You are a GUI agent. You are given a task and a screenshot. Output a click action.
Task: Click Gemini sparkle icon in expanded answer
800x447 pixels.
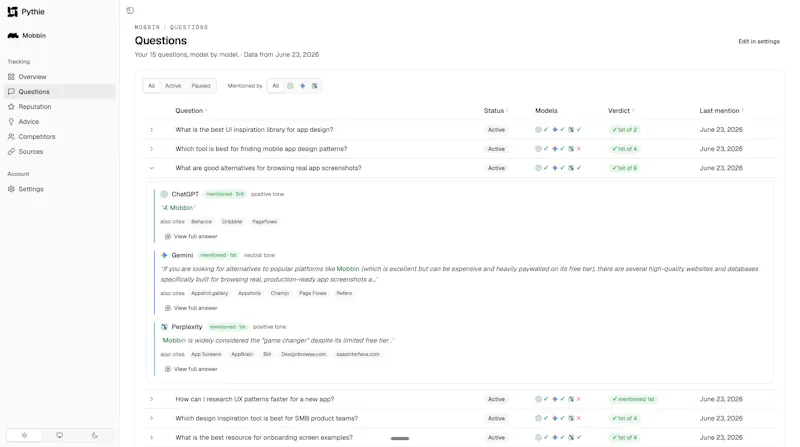pyautogui.click(x=164, y=255)
